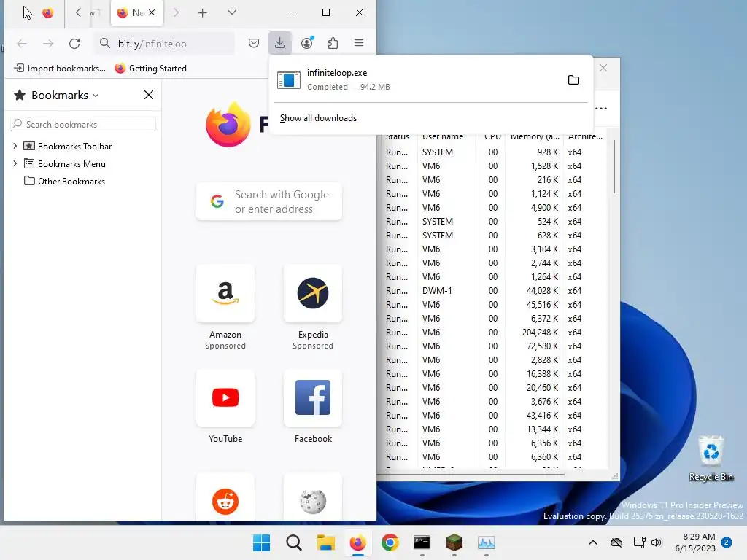Screen dimensions: 747x560
Task: Open taskbar Search
Action: 294,542
